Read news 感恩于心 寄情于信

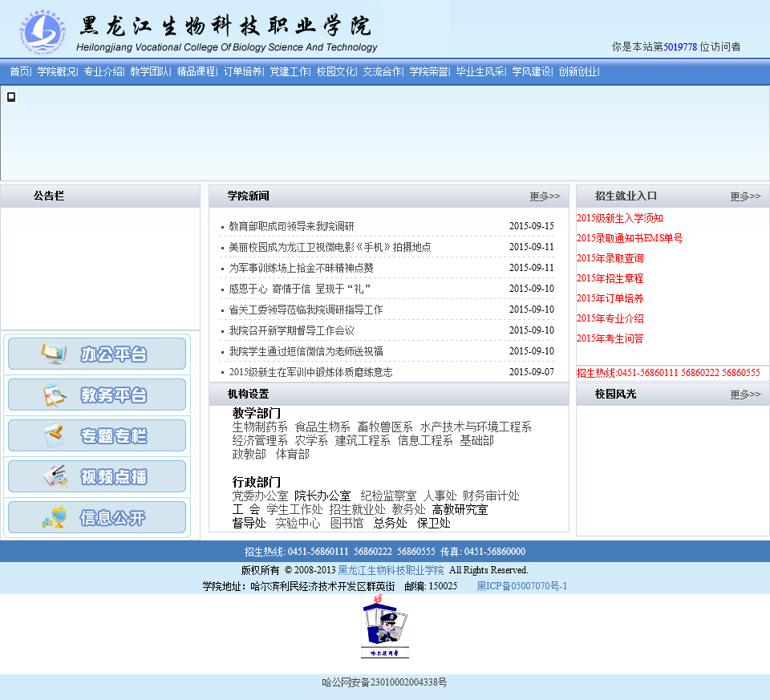pyautogui.click(x=299, y=289)
